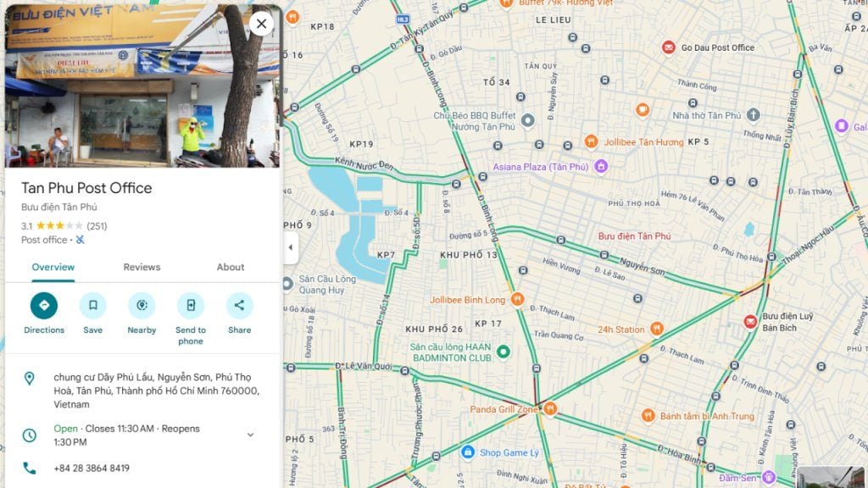
Task: Open the Tan Phu Post Office photo
Action: click(142, 86)
